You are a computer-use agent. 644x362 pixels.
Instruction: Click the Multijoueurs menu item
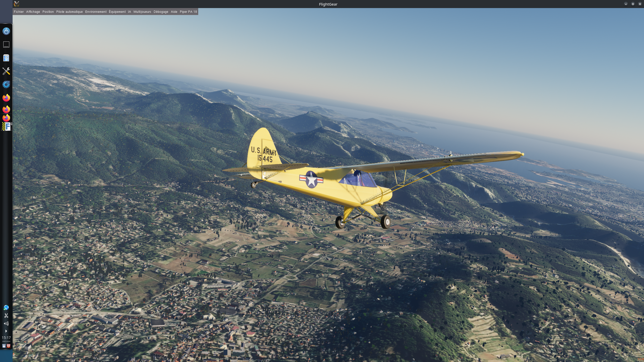142,12
